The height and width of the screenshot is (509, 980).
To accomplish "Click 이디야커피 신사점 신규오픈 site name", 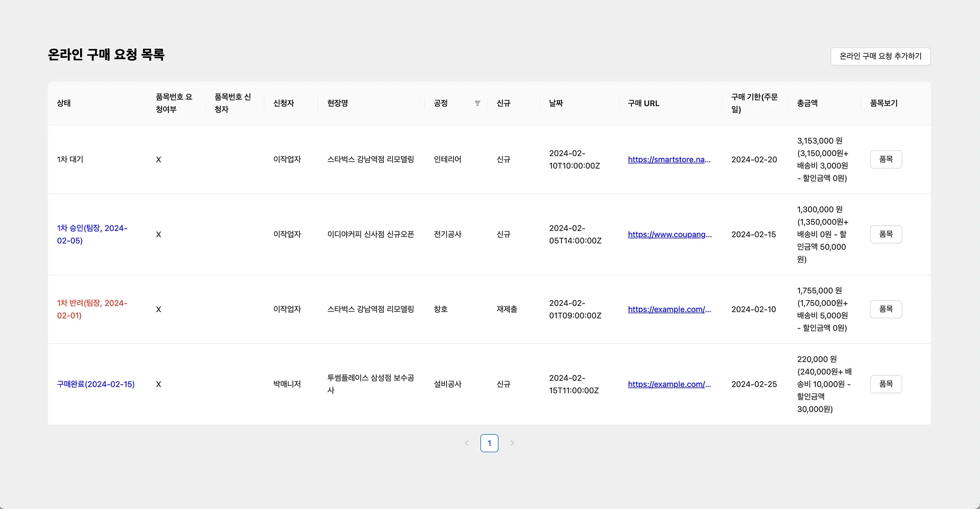I will pyautogui.click(x=371, y=234).
